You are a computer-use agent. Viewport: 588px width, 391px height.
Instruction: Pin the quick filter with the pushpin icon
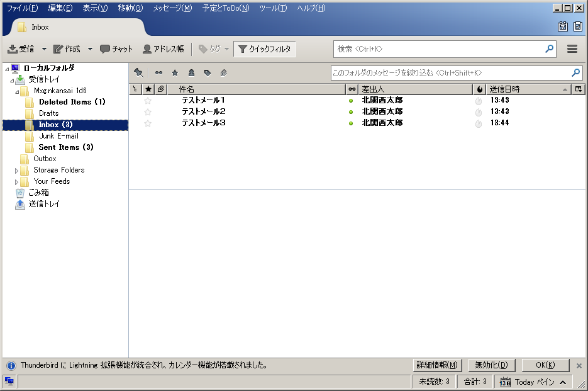click(138, 73)
